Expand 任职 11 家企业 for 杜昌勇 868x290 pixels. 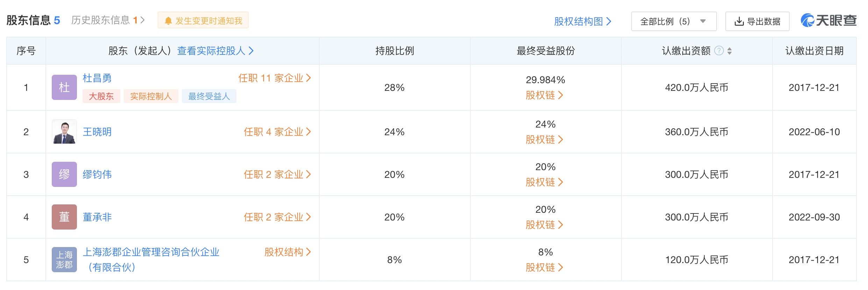[x=275, y=78]
